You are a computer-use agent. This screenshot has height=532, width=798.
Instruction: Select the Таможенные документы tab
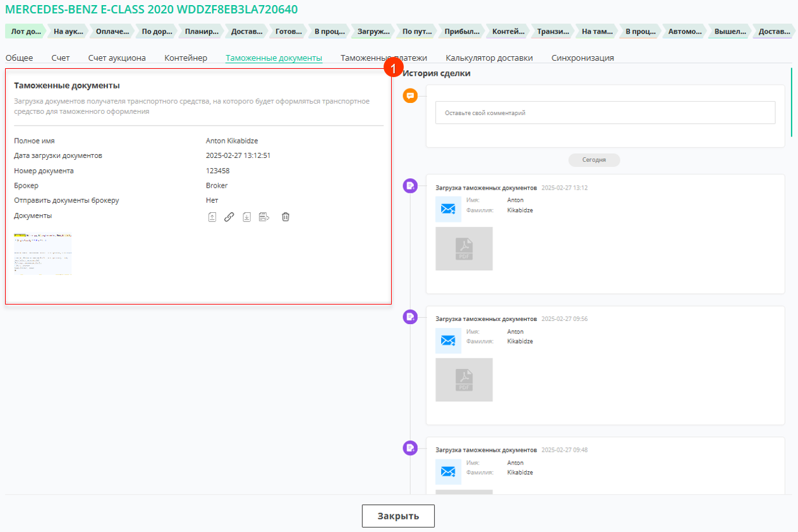[274, 58]
